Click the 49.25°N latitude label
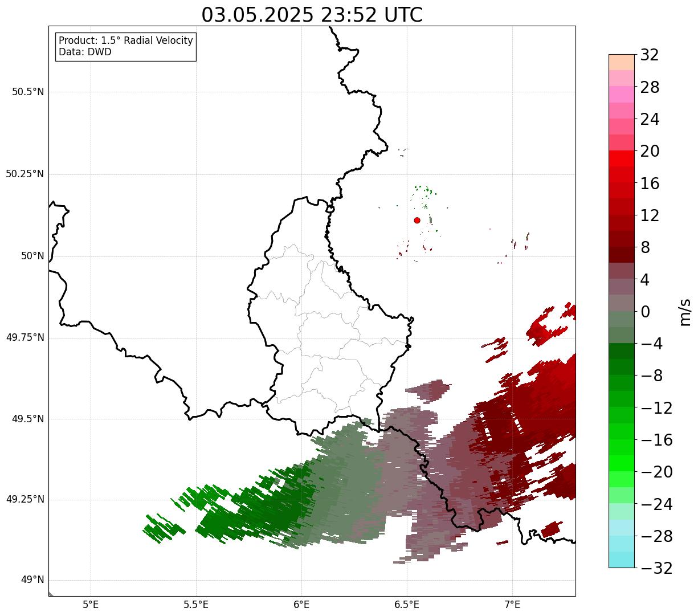 pyautogui.click(x=25, y=499)
